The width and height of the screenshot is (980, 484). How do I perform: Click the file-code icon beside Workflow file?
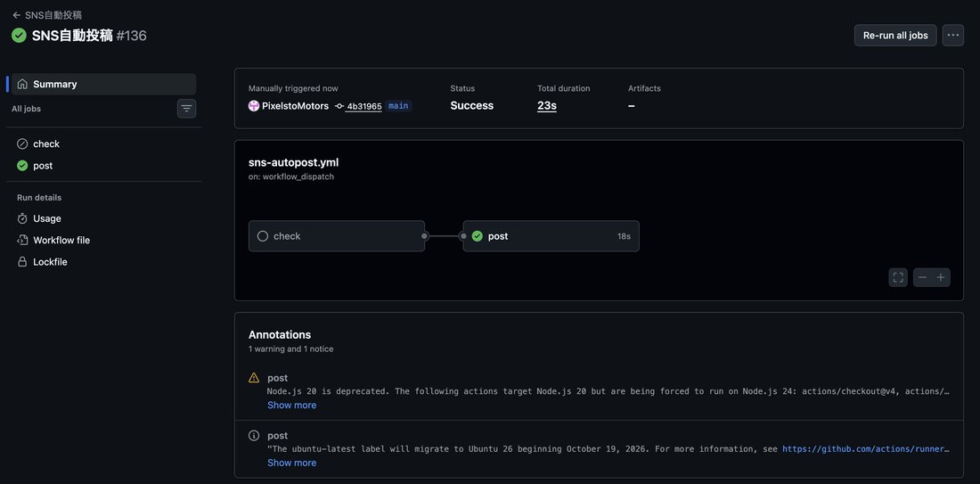[x=22, y=240]
